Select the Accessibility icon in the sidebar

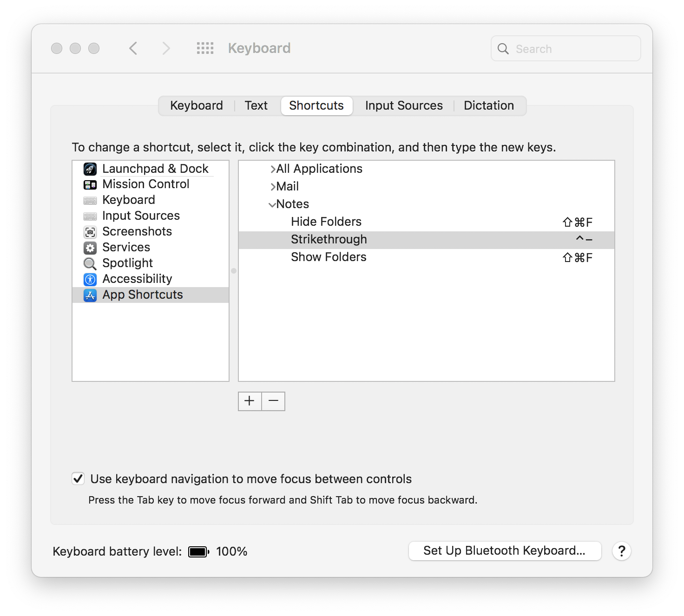(x=90, y=279)
